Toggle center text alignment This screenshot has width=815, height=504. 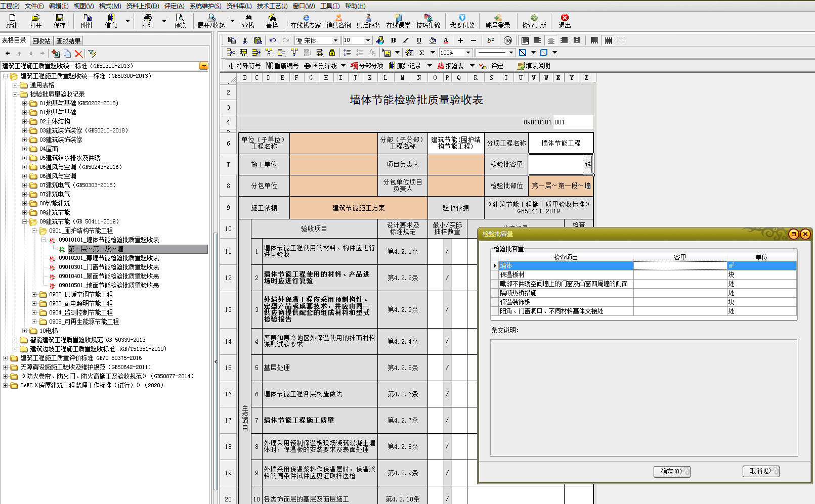point(551,40)
